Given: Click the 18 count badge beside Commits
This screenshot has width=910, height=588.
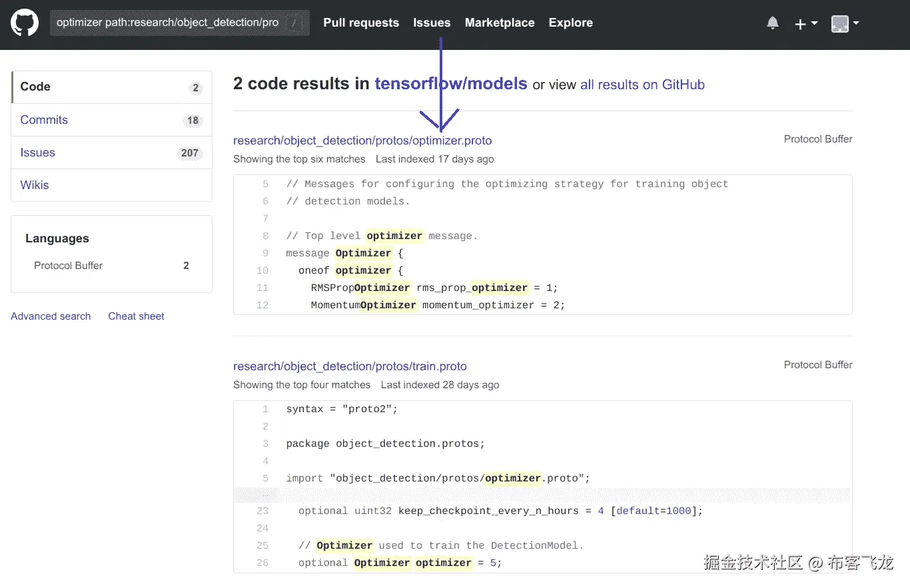Looking at the screenshot, I should click(x=193, y=121).
